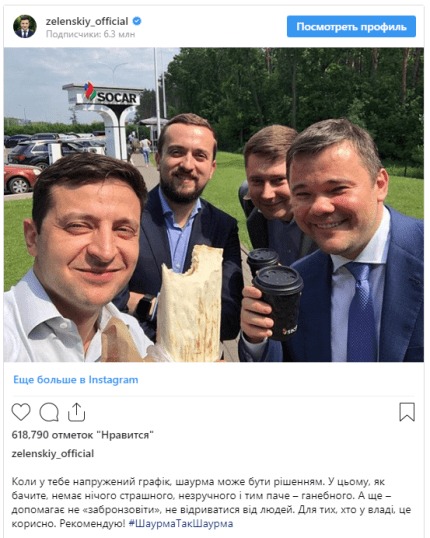
Task: Open the #ШаурмаТакШаурма hashtag
Action: pyautogui.click(x=181, y=524)
